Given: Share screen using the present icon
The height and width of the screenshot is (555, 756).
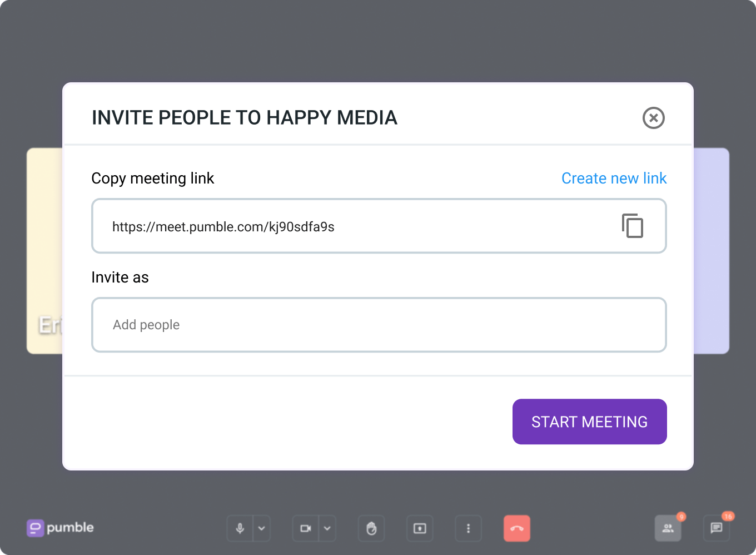Looking at the screenshot, I should 420,528.
